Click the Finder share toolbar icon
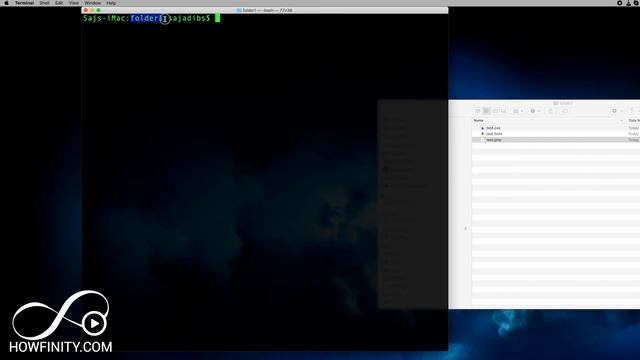 click(x=550, y=111)
